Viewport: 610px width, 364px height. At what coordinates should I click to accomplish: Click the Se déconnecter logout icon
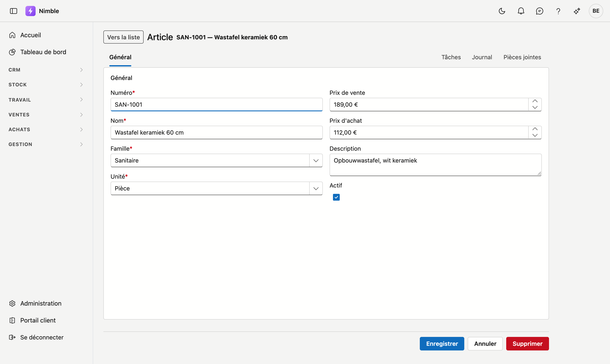[x=12, y=337]
